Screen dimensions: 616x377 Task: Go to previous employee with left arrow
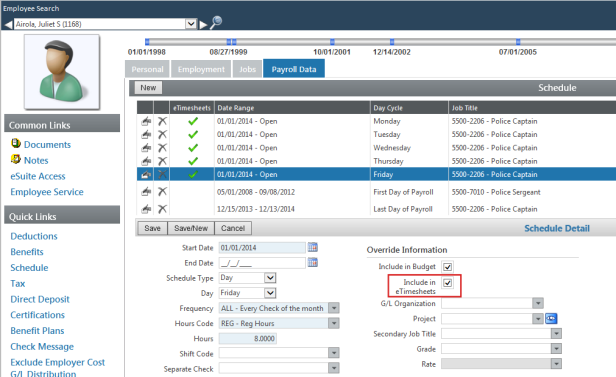8,25
